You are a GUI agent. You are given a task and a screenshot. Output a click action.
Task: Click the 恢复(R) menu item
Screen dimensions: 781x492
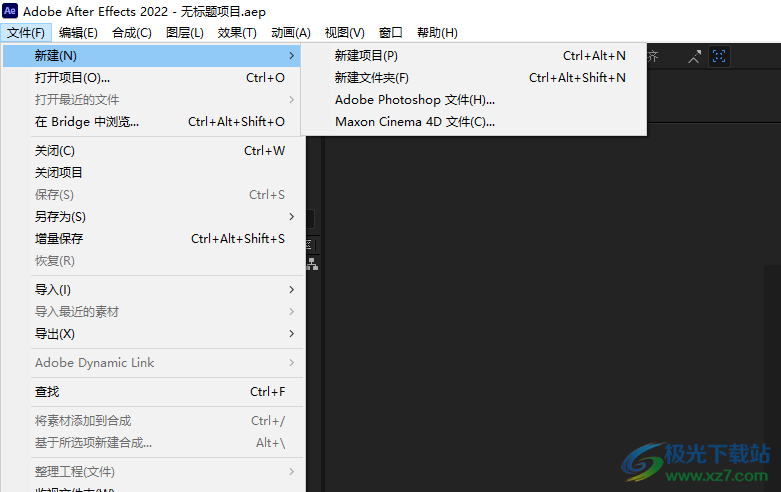pyautogui.click(x=152, y=260)
